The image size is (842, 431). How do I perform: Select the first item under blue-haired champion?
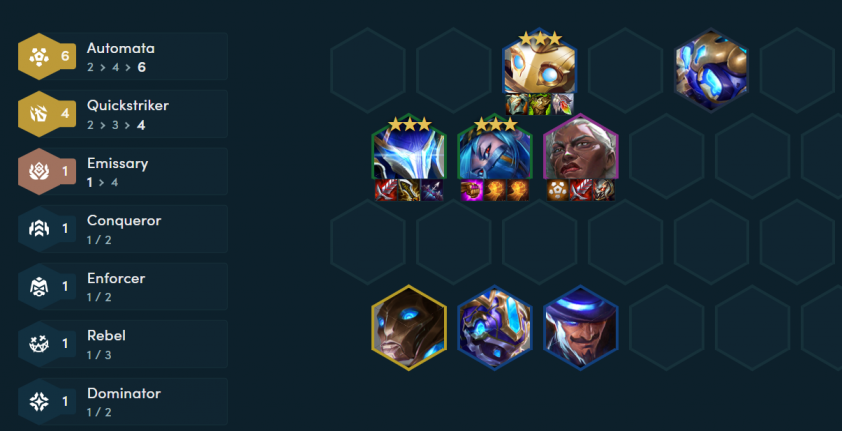pyautogui.click(x=472, y=191)
